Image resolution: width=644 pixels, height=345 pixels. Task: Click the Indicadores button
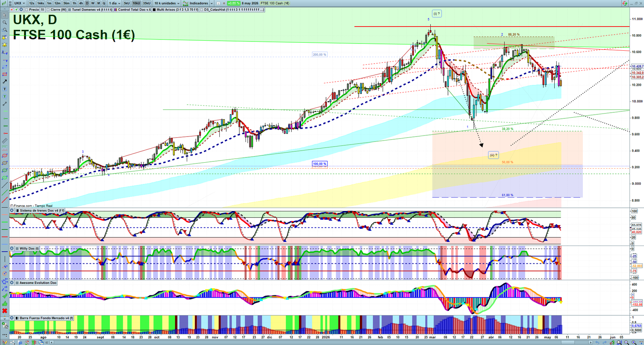point(195,3)
